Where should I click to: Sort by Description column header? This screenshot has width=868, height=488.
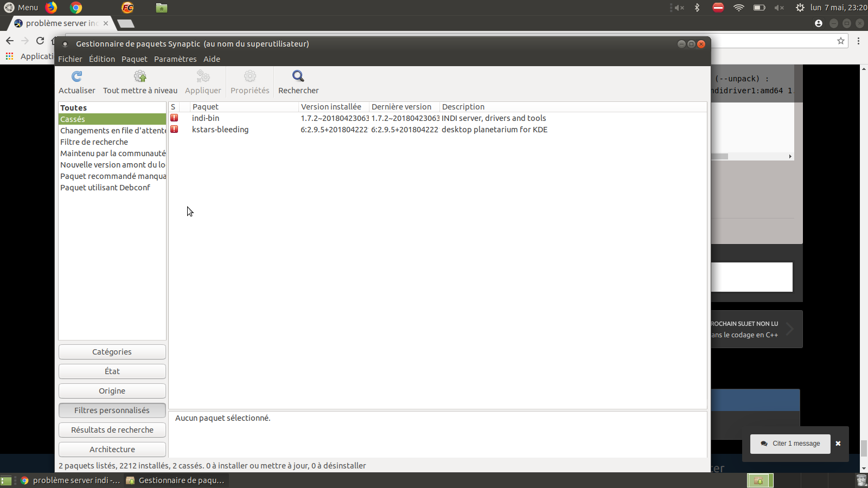pyautogui.click(x=573, y=107)
